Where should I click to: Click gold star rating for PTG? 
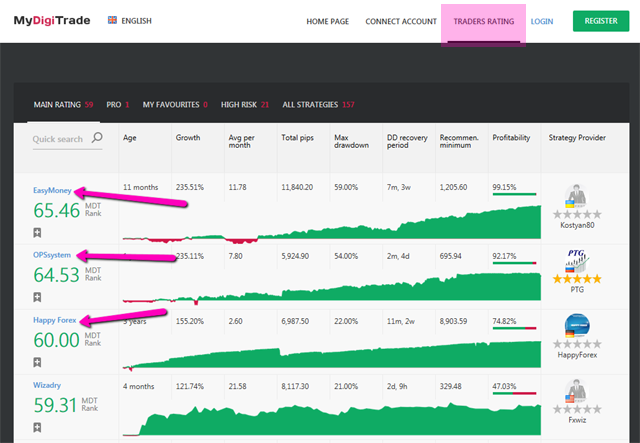click(x=577, y=279)
